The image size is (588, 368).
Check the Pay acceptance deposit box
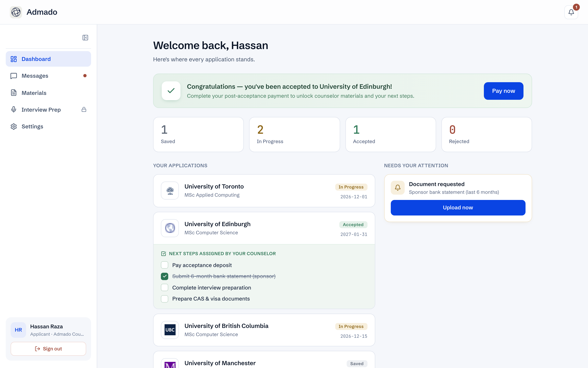pos(165,265)
